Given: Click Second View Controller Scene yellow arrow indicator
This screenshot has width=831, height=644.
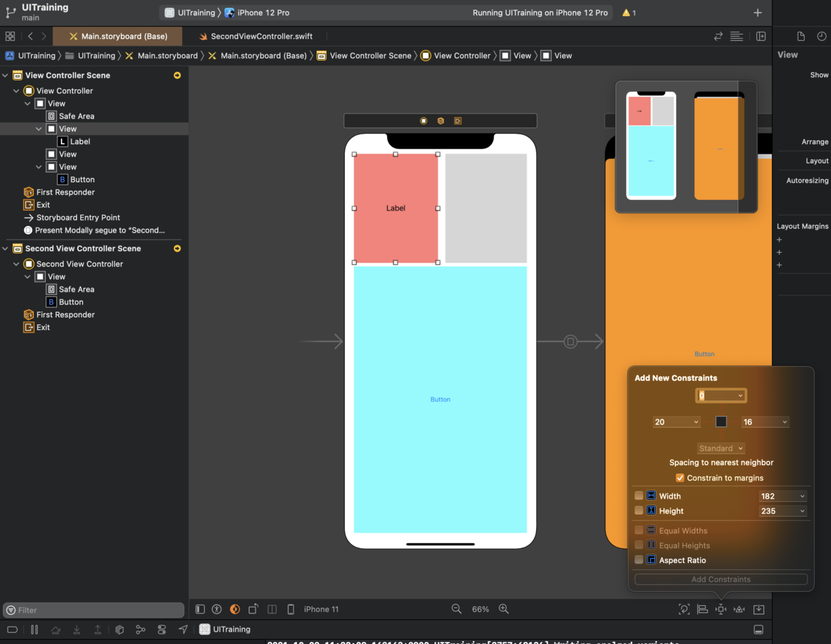Looking at the screenshot, I should tap(177, 249).
